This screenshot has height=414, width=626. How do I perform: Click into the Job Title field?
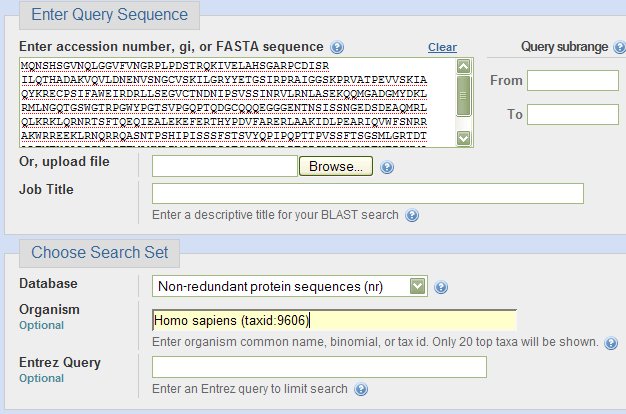click(368, 193)
